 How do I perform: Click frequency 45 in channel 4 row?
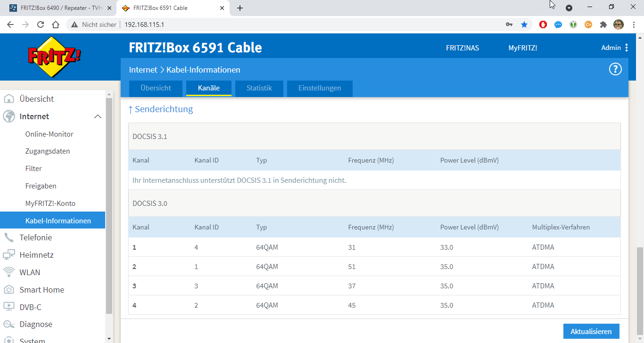(352, 305)
